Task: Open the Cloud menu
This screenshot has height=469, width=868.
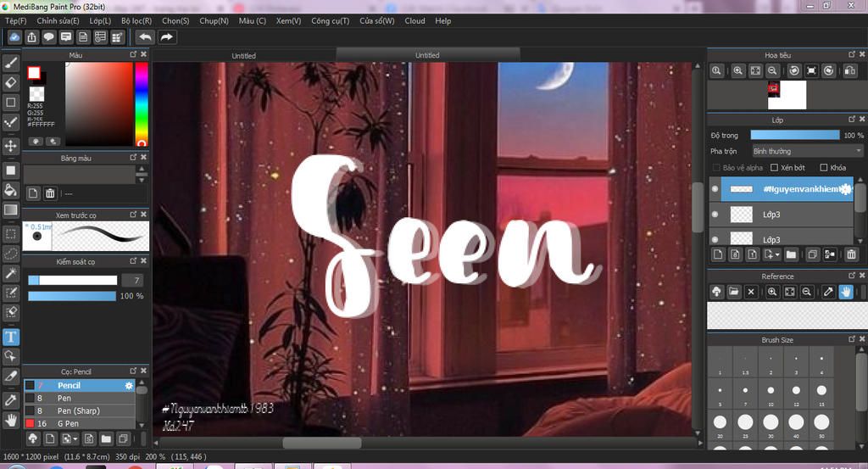Action: point(415,20)
